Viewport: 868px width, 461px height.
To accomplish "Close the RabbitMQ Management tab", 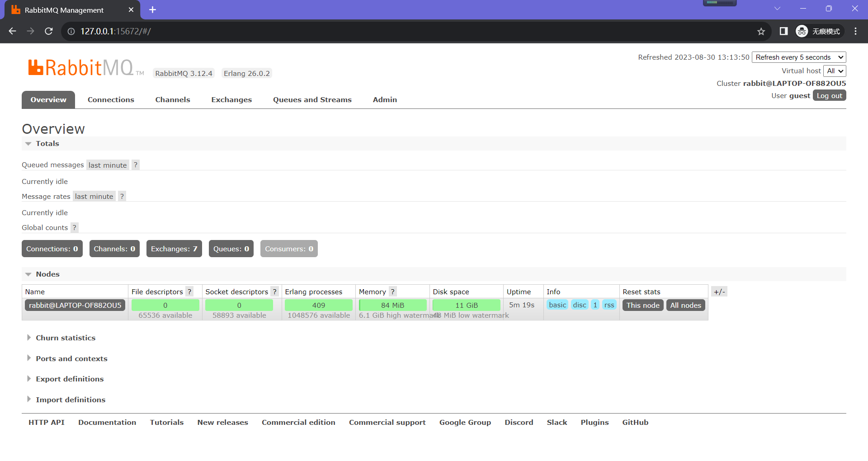I will [131, 10].
